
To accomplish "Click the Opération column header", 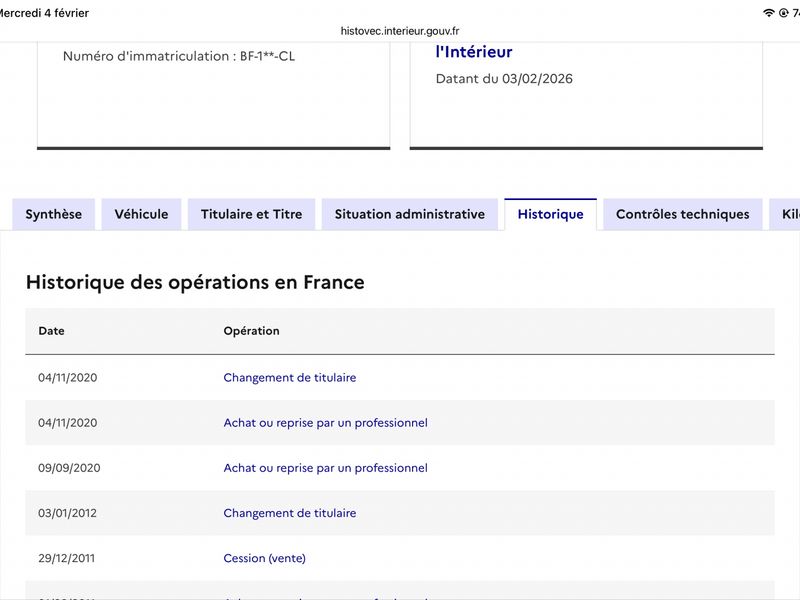I will [251, 331].
